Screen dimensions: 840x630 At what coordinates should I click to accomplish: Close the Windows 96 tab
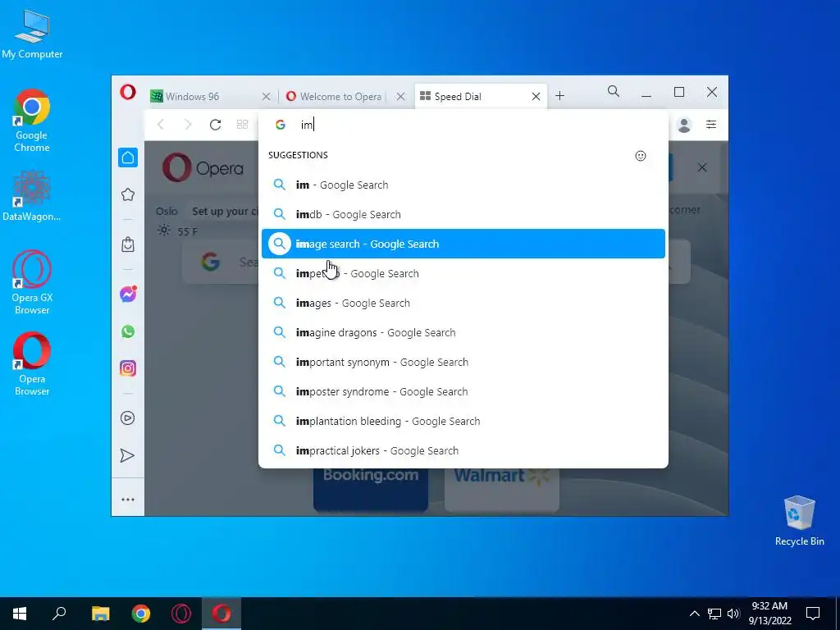click(266, 97)
